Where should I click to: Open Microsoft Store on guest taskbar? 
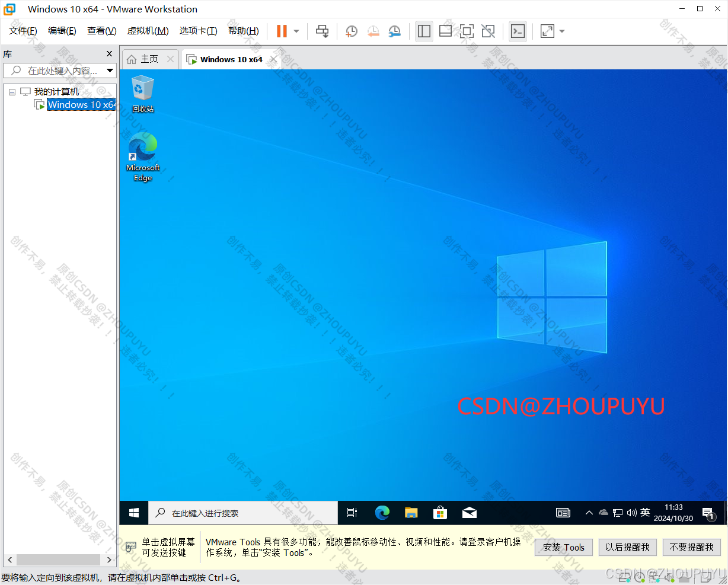pyautogui.click(x=440, y=513)
